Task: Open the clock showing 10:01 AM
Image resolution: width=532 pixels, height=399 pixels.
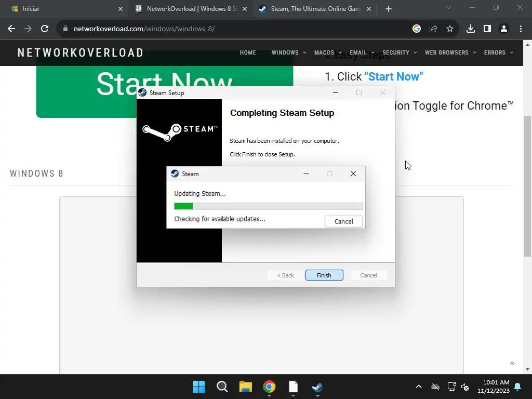Action: click(494, 387)
